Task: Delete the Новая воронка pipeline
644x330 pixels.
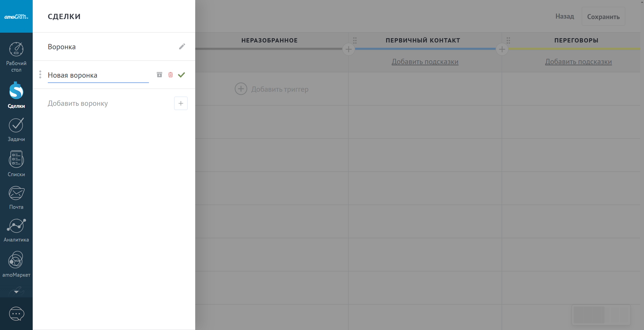Action: click(x=171, y=75)
